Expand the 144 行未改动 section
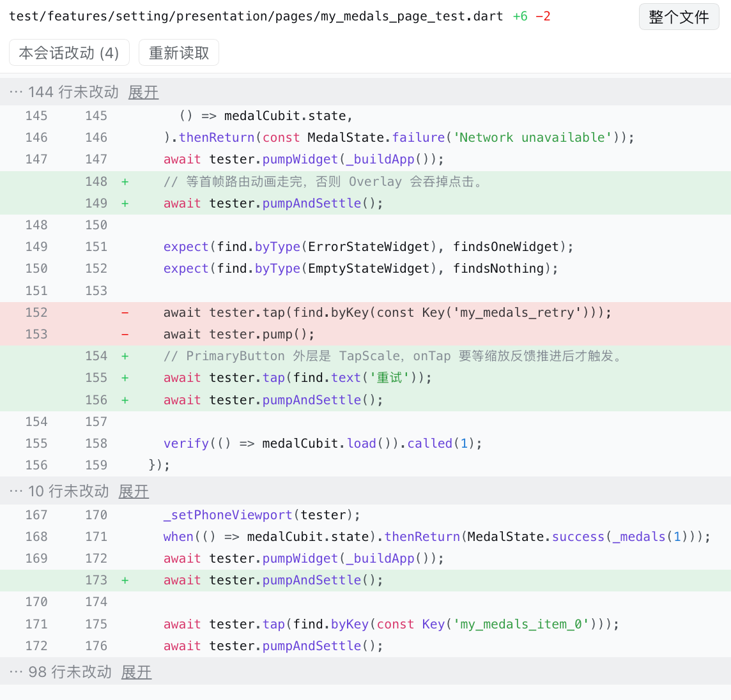Screen dimensions: 731x700 [x=143, y=92]
